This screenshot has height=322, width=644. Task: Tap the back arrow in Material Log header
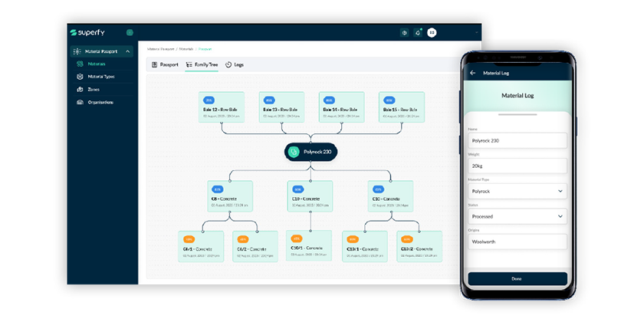click(x=472, y=73)
